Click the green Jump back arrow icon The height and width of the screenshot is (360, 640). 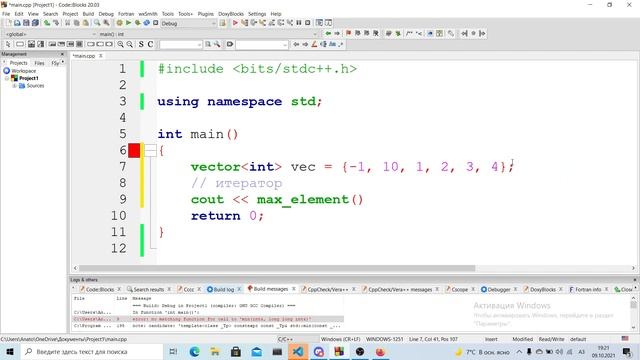point(328,33)
